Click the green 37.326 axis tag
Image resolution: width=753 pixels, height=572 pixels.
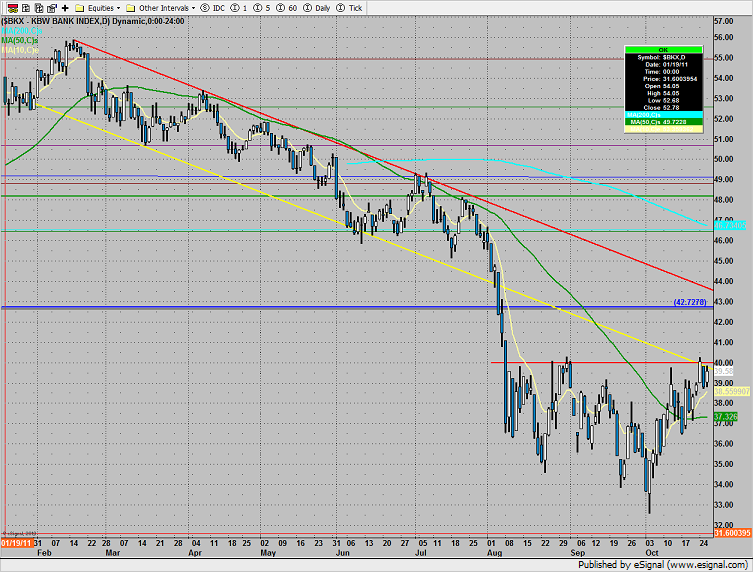725,416
